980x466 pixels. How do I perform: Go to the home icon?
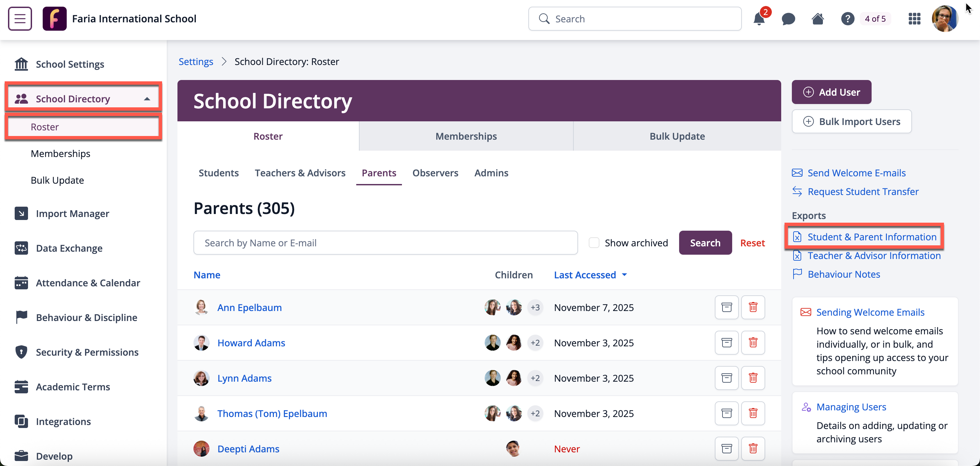pyautogui.click(x=818, y=19)
